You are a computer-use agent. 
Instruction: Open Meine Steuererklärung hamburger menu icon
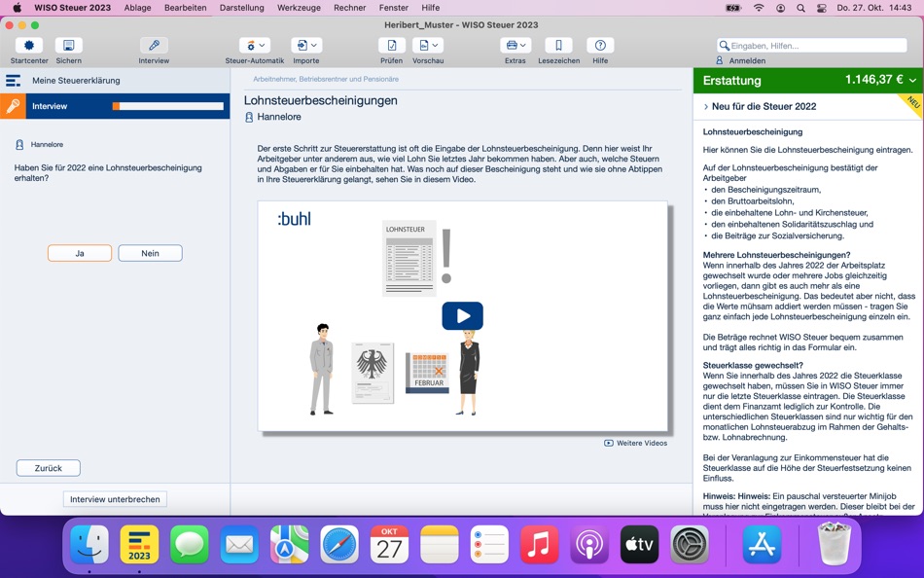click(x=13, y=81)
